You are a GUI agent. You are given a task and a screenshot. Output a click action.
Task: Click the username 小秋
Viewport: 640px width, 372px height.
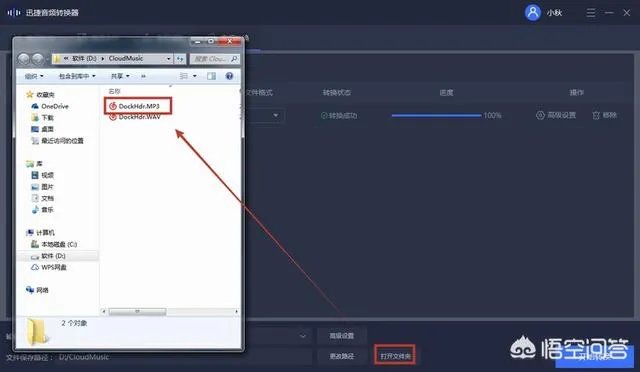554,13
